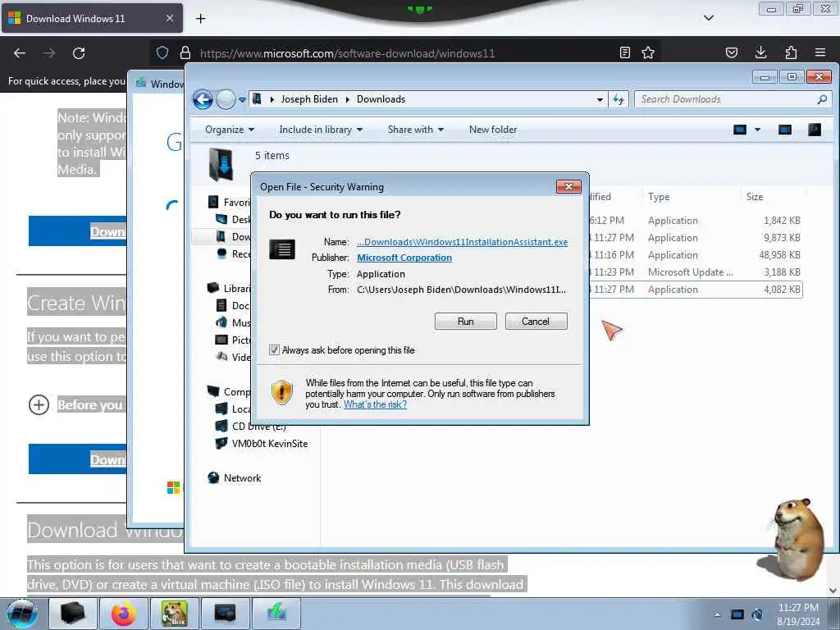
Task: Open the Firefox hamburger menu
Action: click(820, 52)
